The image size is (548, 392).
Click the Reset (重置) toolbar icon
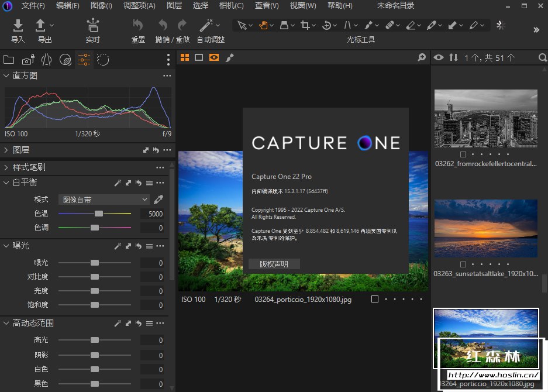138,26
